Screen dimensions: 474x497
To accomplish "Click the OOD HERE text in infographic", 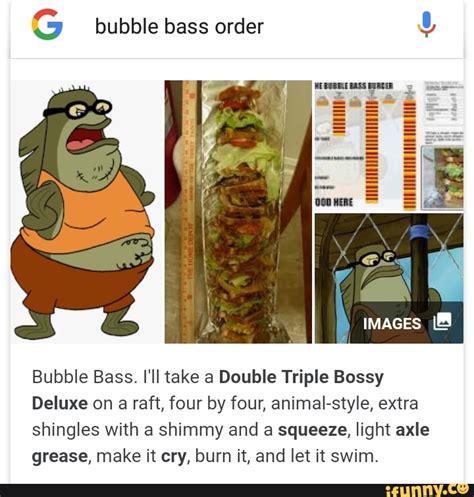I will pos(334,202).
